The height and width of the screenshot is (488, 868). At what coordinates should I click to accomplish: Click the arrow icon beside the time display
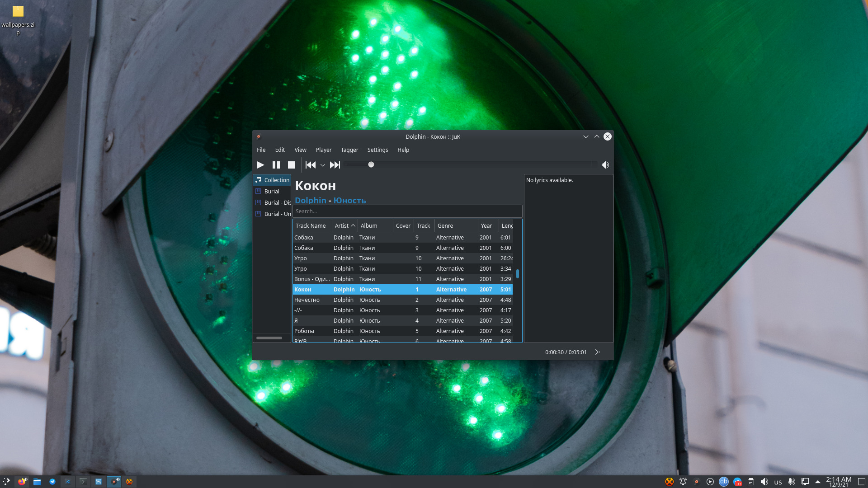(598, 352)
